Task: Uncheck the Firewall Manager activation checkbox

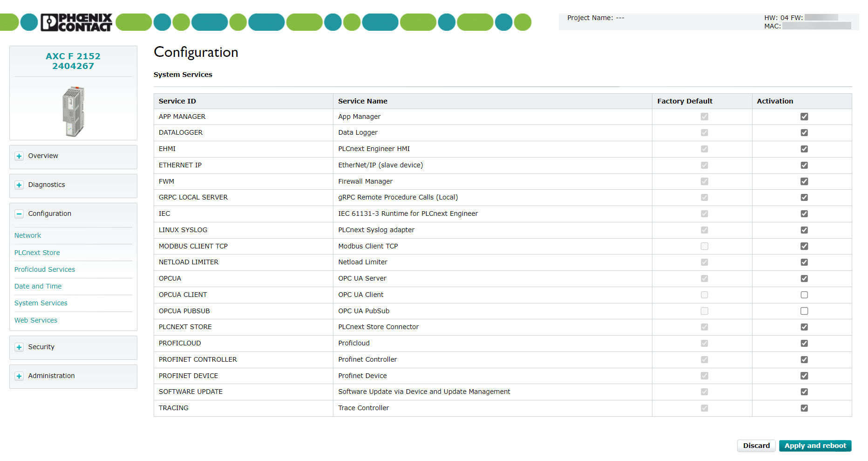Action: [804, 181]
